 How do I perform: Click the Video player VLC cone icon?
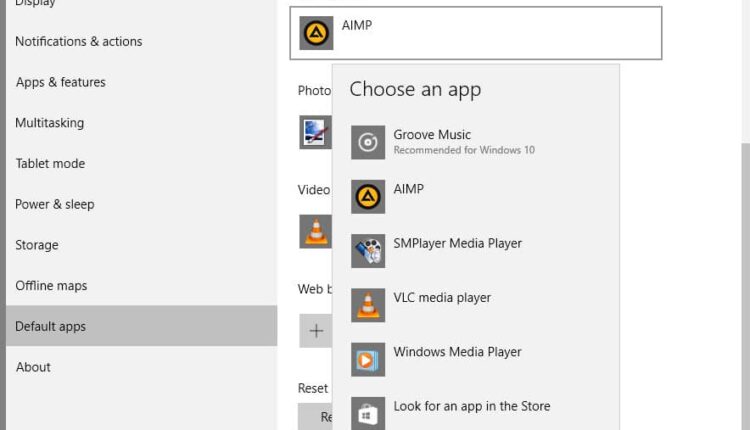[x=315, y=232]
